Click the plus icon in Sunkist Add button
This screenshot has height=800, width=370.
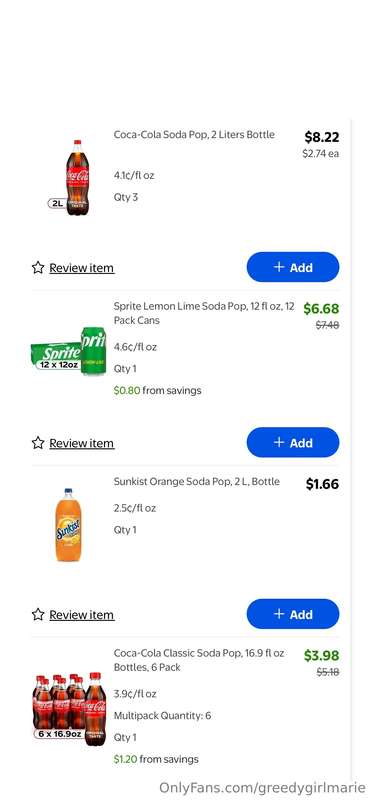[x=279, y=614]
